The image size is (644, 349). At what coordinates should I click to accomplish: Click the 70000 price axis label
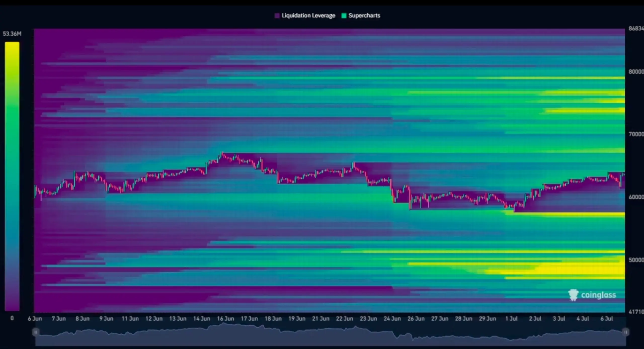(x=636, y=134)
